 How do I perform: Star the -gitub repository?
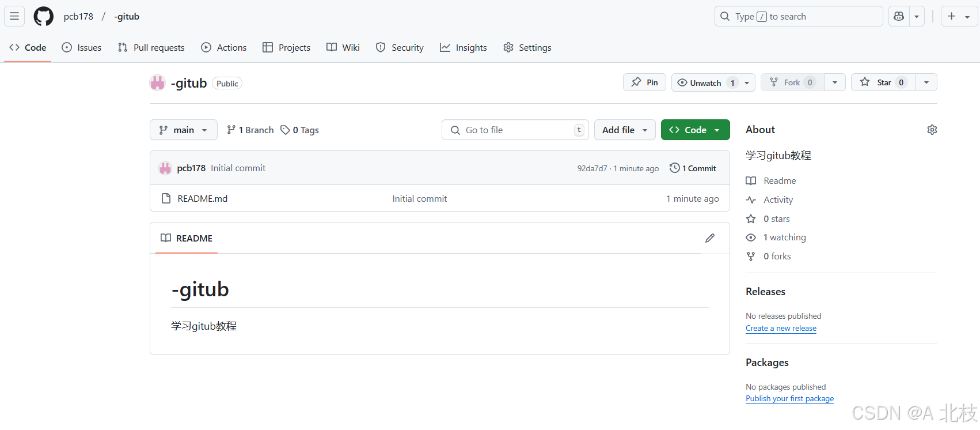[x=884, y=82]
